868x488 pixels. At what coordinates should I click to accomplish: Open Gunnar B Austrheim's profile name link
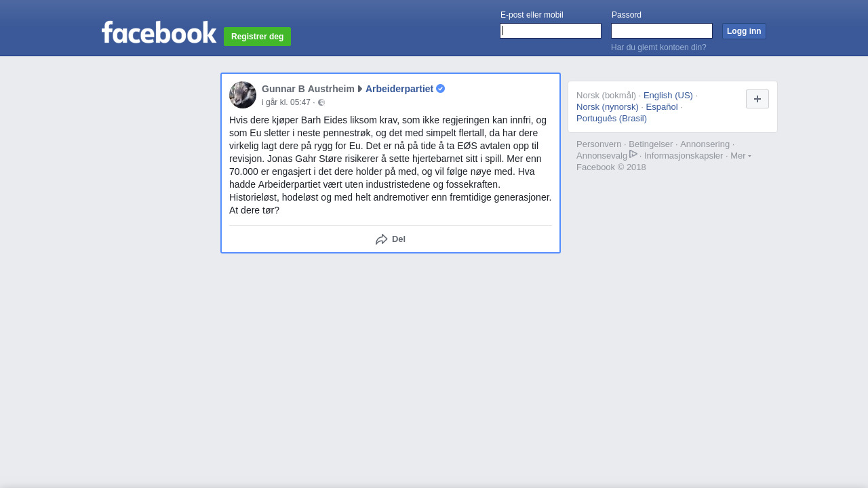[308, 89]
